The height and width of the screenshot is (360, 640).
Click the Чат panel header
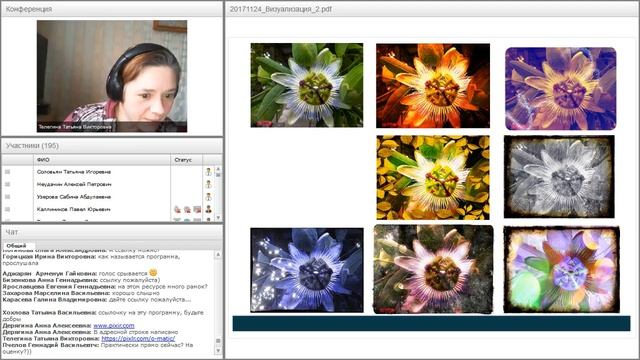click(x=112, y=232)
